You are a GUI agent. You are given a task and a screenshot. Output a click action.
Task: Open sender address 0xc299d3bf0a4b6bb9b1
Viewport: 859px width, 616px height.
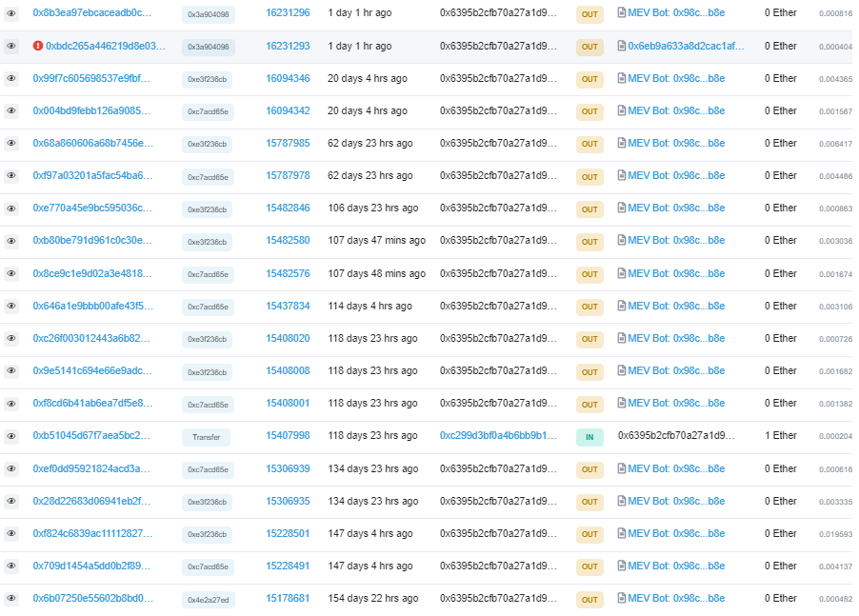pos(498,436)
